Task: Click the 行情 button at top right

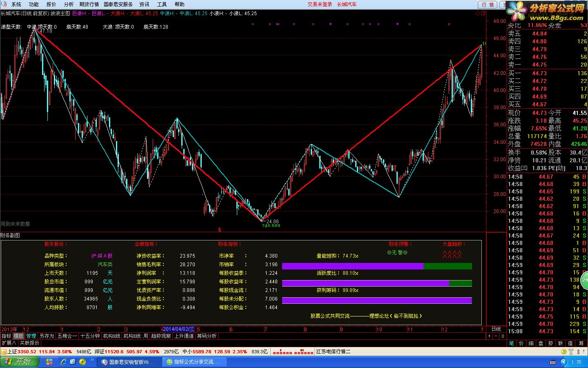Action: (488, 4)
